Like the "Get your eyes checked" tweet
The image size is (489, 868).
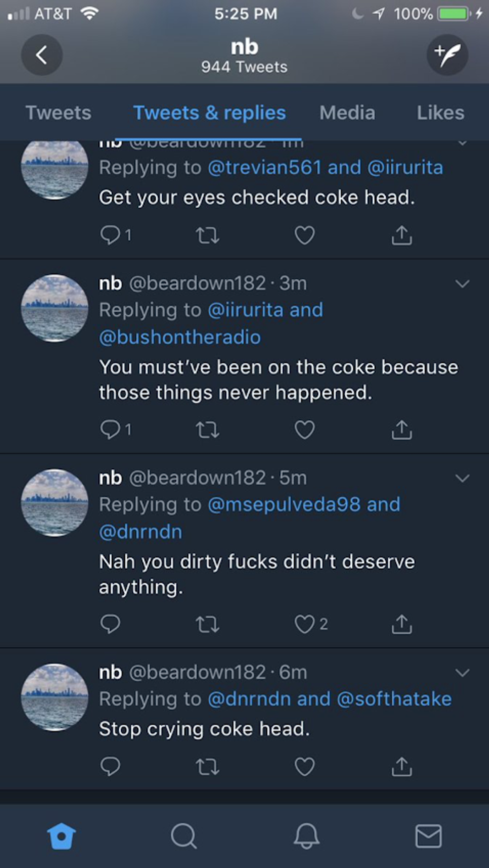click(x=304, y=235)
